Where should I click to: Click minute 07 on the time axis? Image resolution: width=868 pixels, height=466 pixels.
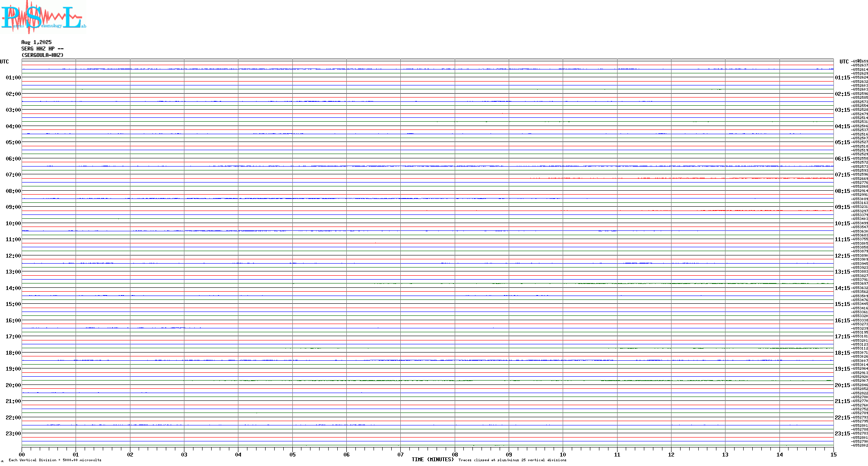pyautogui.click(x=400, y=454)
